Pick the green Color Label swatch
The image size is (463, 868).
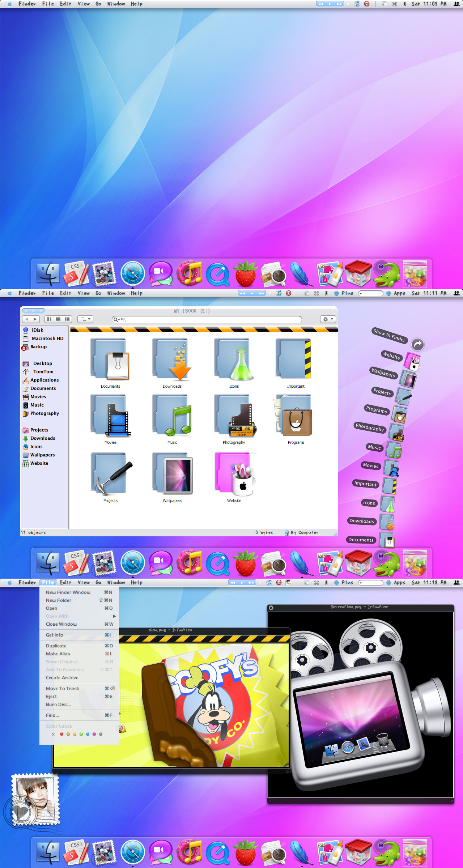coord(81,734)
